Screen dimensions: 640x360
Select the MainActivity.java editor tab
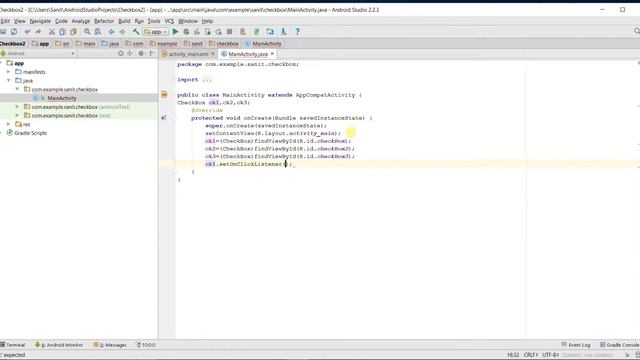pos(248,54)
